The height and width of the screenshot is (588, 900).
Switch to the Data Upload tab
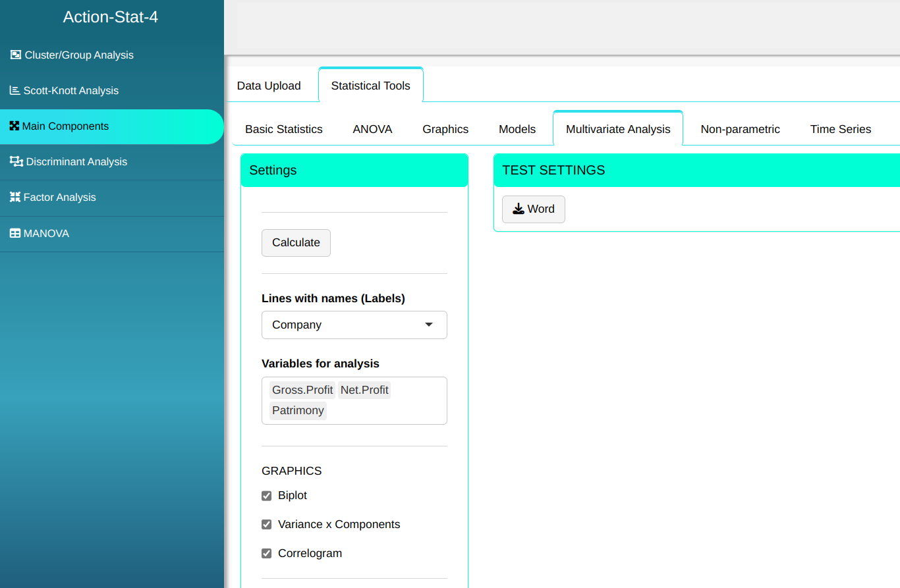pos(269,86)
